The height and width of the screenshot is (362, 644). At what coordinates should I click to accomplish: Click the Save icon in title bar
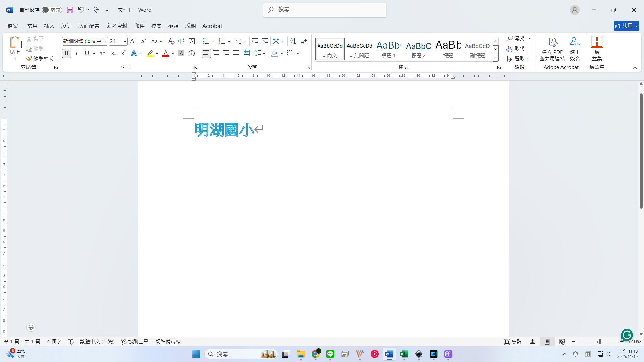70,10
